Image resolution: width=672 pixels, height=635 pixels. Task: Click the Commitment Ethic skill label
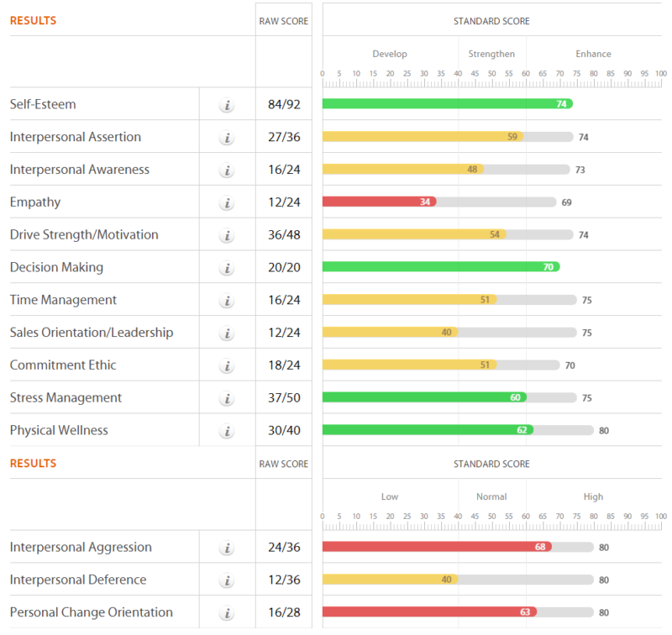tap(63, 365)
